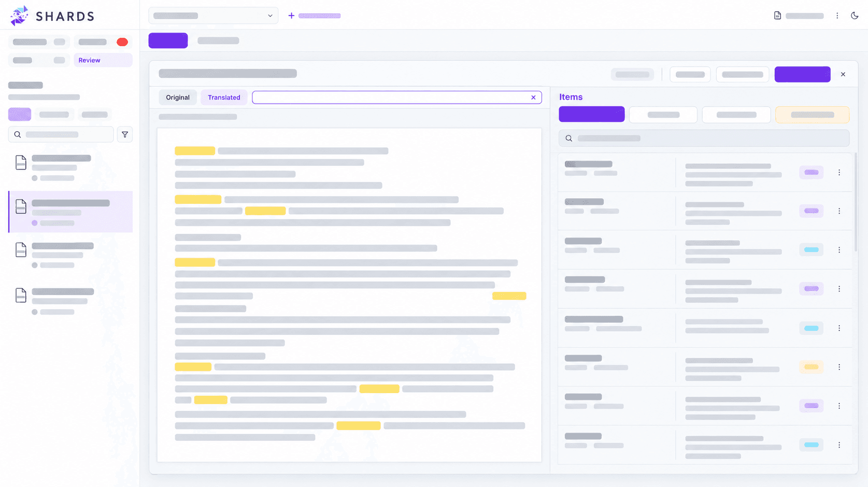
Task: Clear the document search field with X
Action: 533,98
